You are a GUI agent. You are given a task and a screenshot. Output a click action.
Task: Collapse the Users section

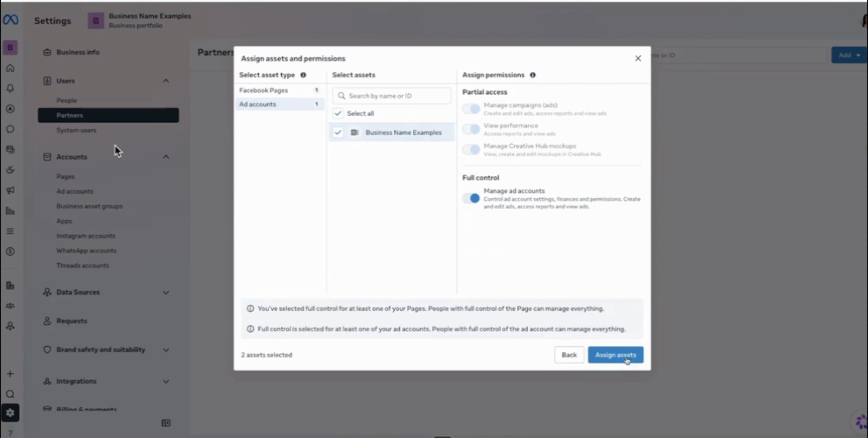tap(166, 81)
